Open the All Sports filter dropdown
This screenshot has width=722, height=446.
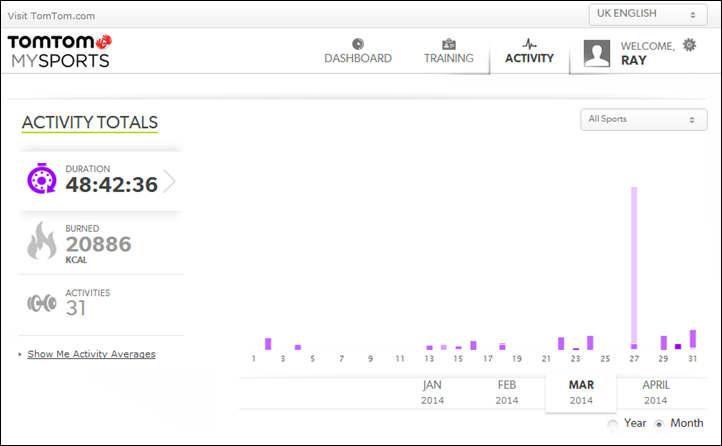coord(644,120)
